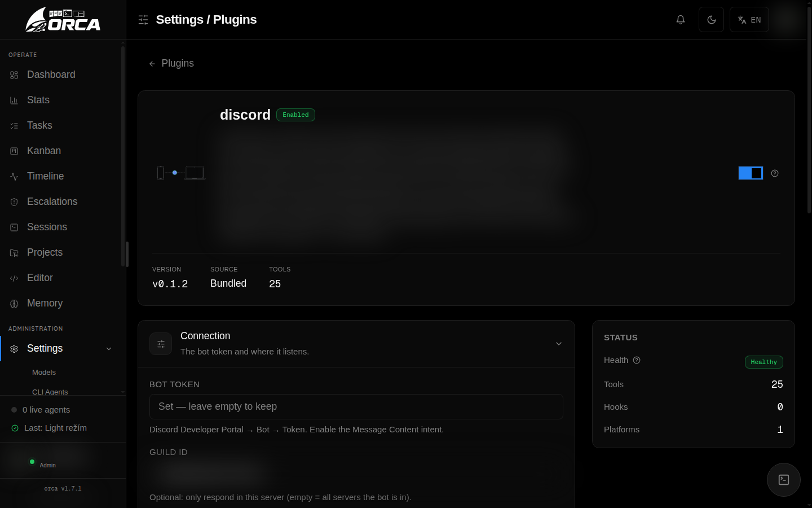Click the Tasks checklist icon
Screen dimensions: 812x508
(x=14, y=126)
